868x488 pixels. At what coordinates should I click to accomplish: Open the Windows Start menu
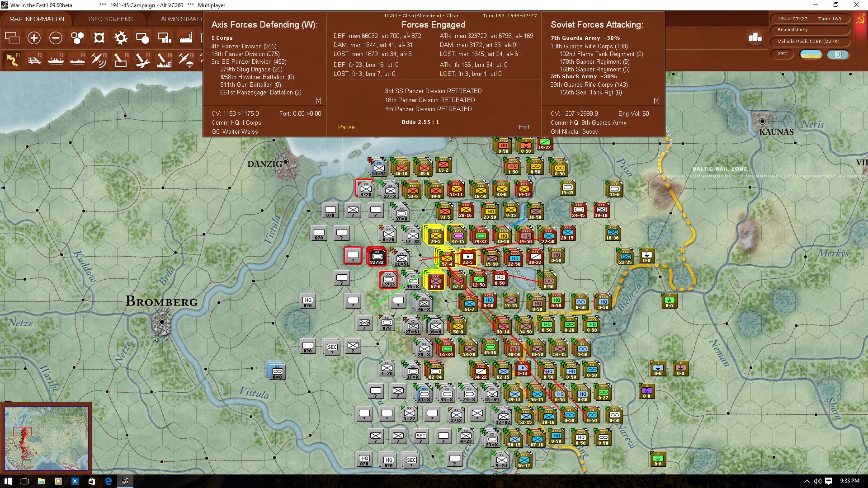[8, 481]
